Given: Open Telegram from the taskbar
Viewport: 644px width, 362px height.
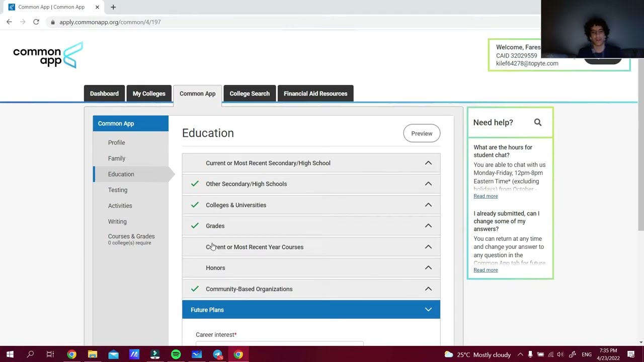Looking at the screenshot, I should coord(217,354).
